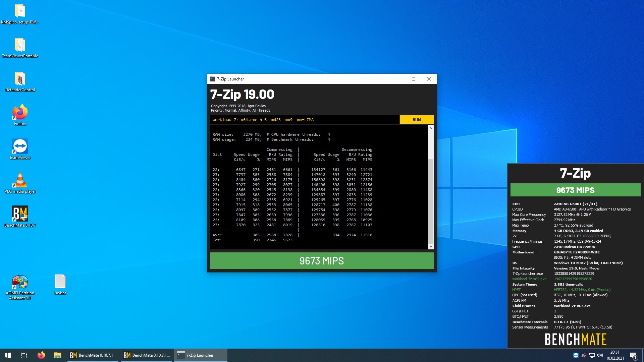Image resolution: width=644 pixels, height=362 pixels.
Task: Click the AMD Radeon HD 8550D GPU value
Action: 575,247
